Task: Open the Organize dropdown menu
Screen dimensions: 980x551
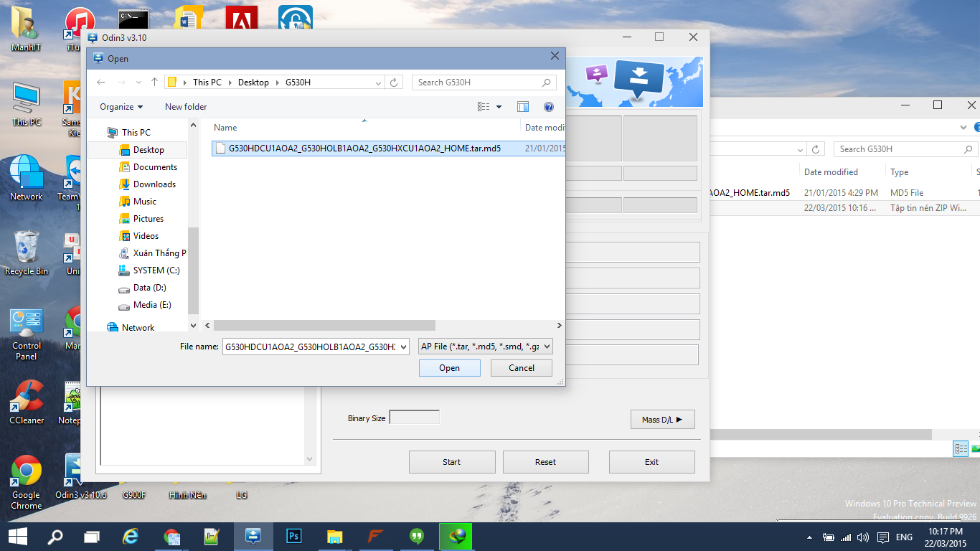Action: click(121, 107)
